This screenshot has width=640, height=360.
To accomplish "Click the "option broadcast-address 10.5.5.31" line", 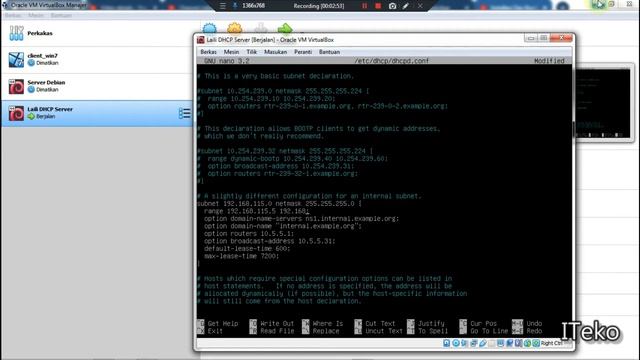I will (269, 241).
